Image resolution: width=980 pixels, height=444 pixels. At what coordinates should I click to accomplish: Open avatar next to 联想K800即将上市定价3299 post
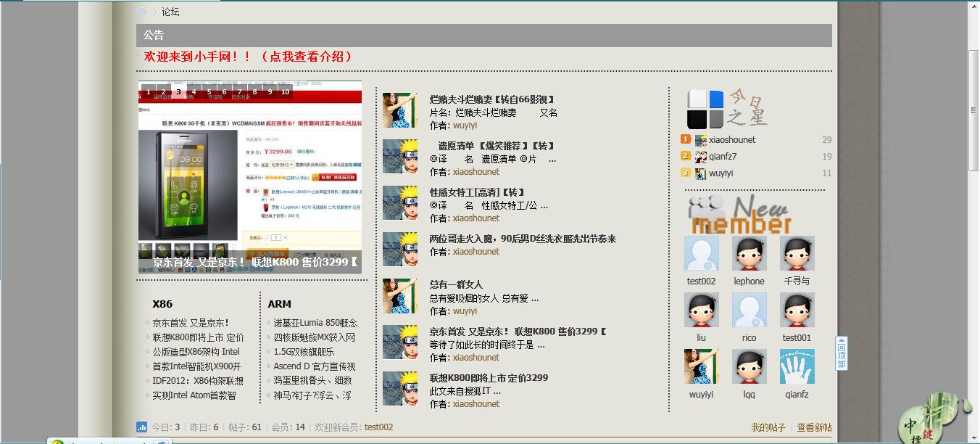coord(400,389)
